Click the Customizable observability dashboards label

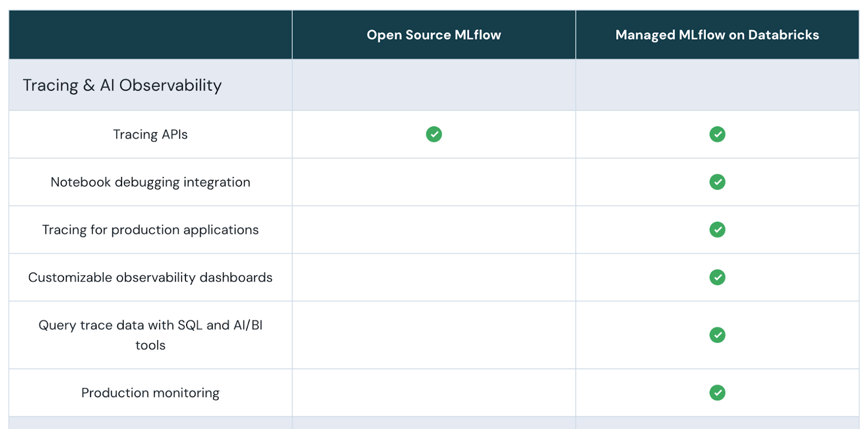point(150,278)
